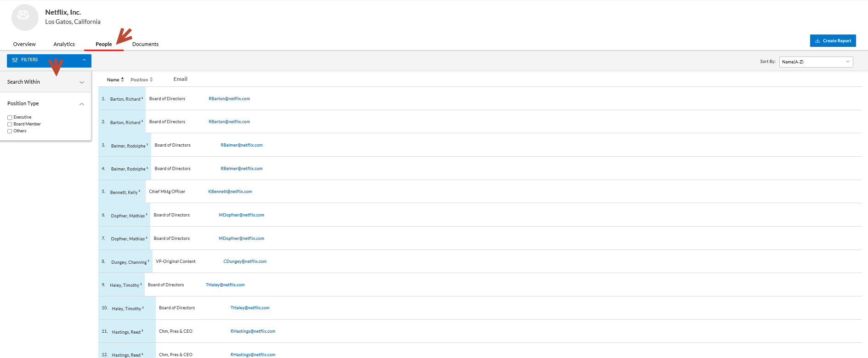Image resolution: width=868 pixels, height=358 pixels.
Task: Open THaley@netflix.com link in row 10
Action: 250,308
